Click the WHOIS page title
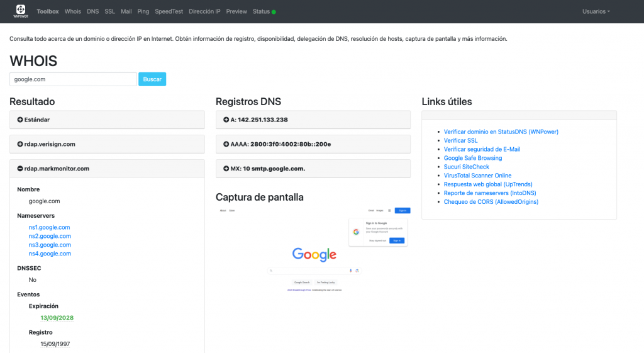 [33, 61]
